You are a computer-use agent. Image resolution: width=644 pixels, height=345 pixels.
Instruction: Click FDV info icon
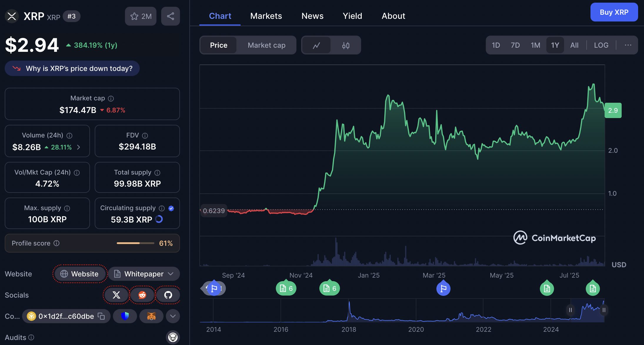145,136
